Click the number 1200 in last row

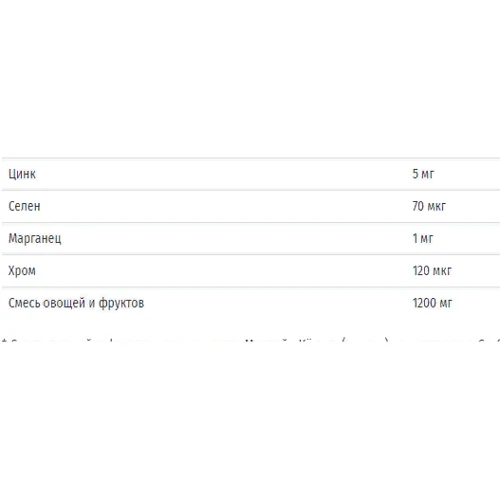[x=424, y=303]
